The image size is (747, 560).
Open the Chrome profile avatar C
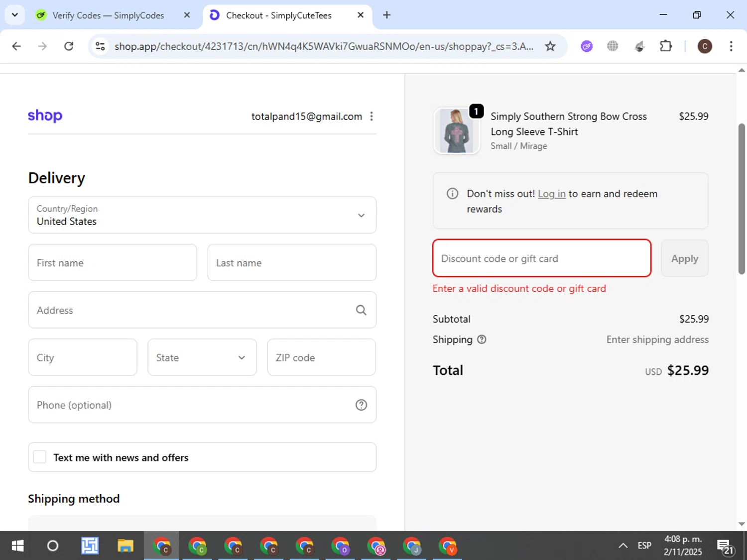705,46
